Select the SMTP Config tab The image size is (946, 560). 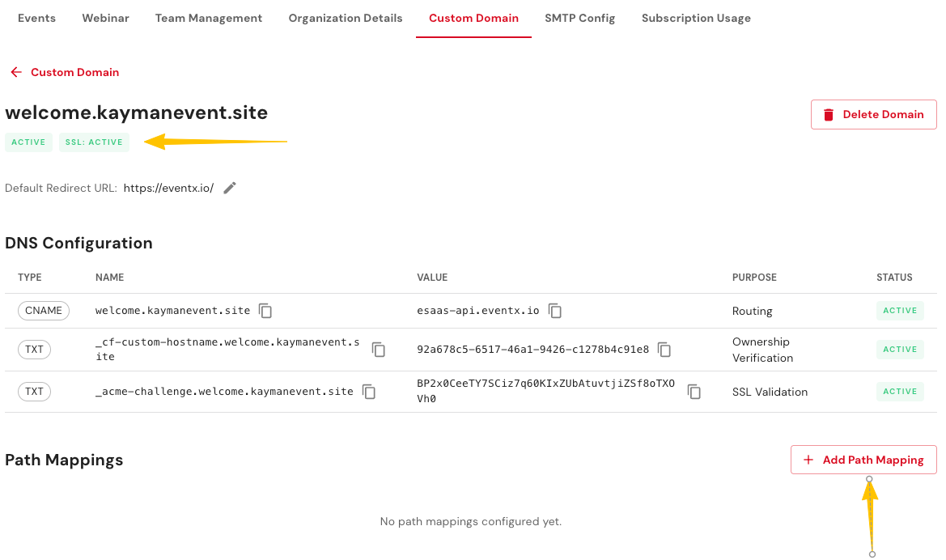579,18
